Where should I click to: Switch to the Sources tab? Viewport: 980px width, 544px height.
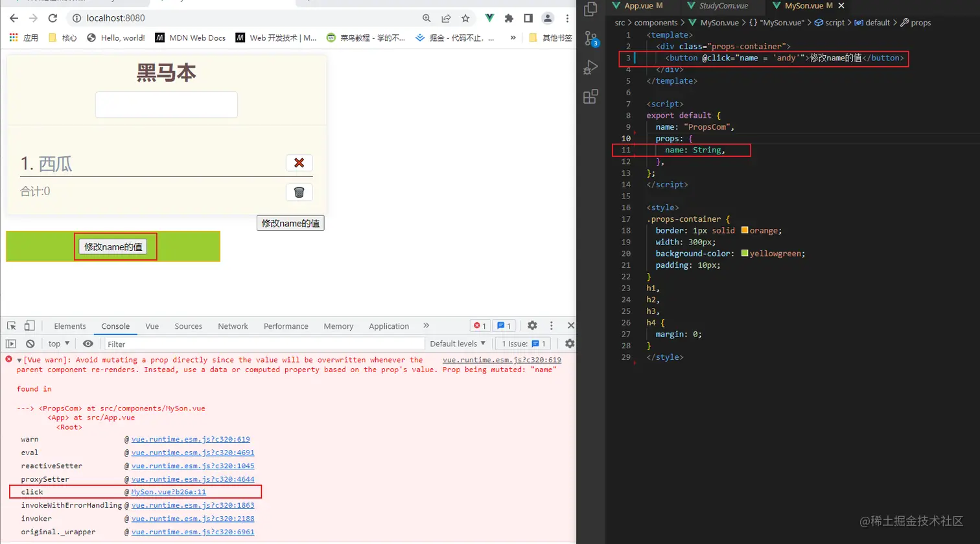point(189,326)
